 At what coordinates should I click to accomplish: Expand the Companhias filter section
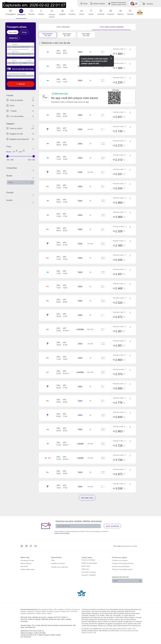[x=33, y=170]
